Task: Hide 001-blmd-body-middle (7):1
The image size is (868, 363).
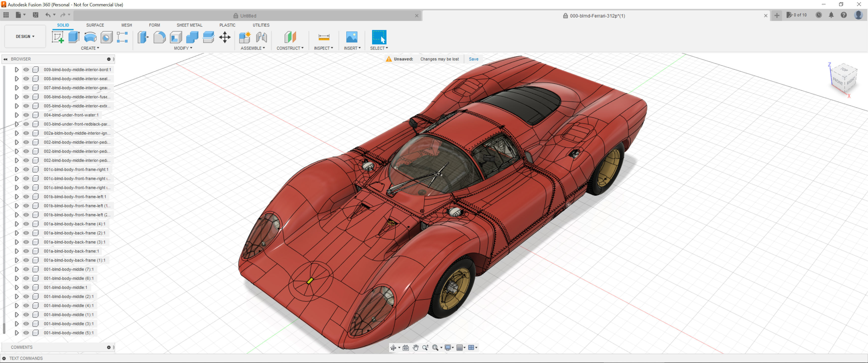Action: 26,269
